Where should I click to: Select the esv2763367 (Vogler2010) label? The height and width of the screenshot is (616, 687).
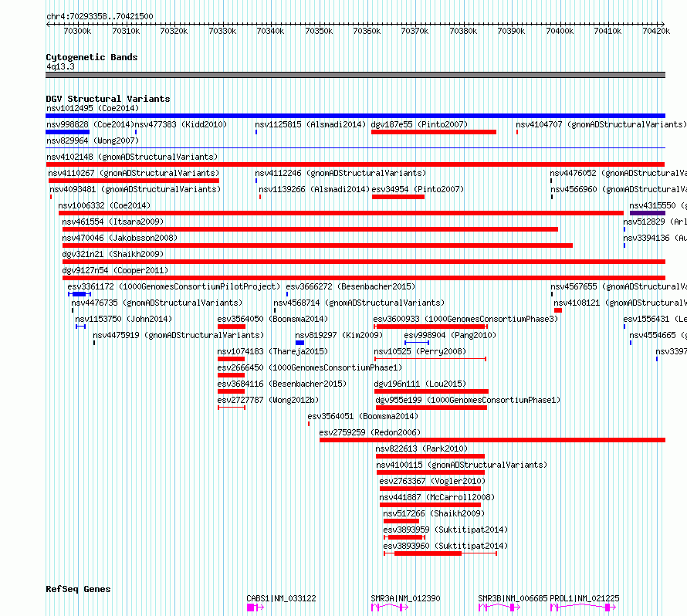click(x=432, y=481)
